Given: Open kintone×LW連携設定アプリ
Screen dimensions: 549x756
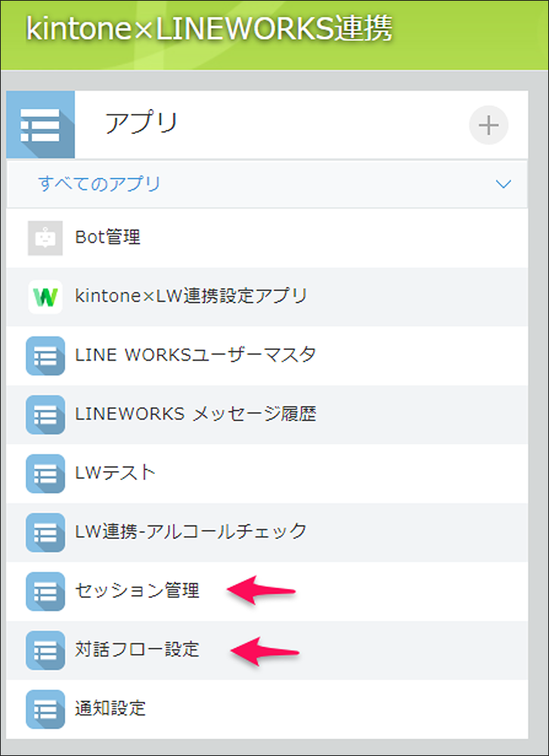Looking at the screenshot, I should pyautogui.click(x=191, y=296).
